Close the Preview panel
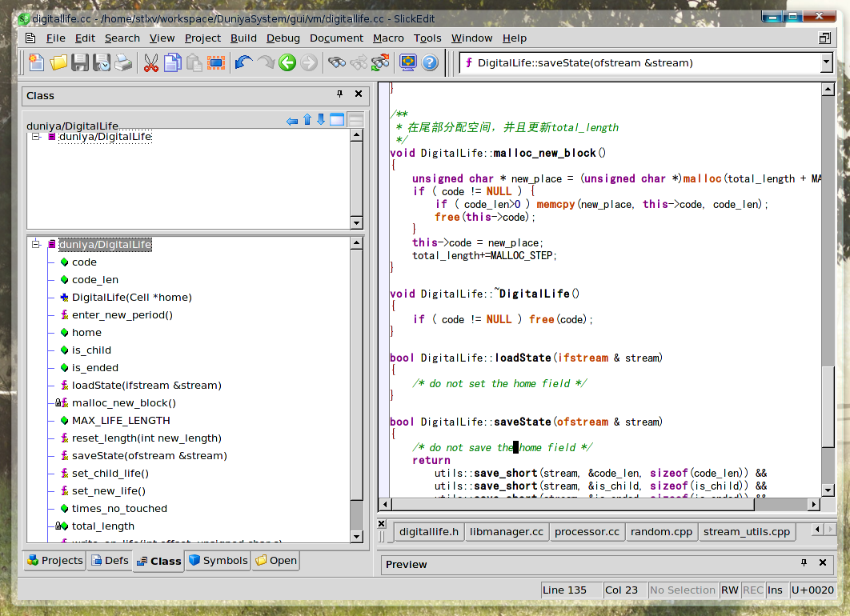 tap(822, 562)
